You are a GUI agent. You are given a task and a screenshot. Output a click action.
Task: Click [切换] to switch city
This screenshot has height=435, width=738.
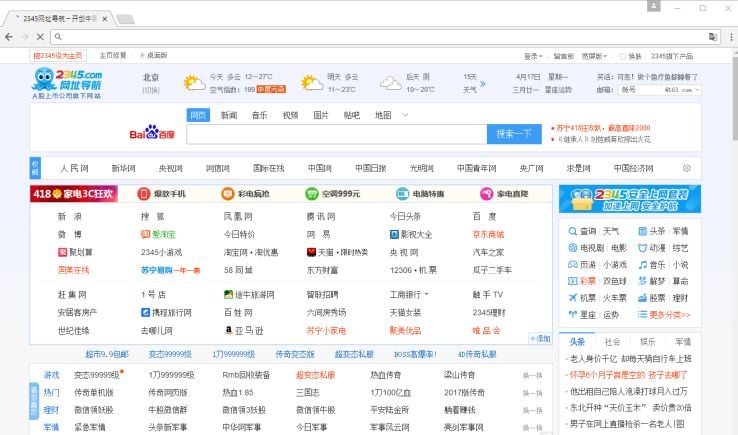(151, 89)
